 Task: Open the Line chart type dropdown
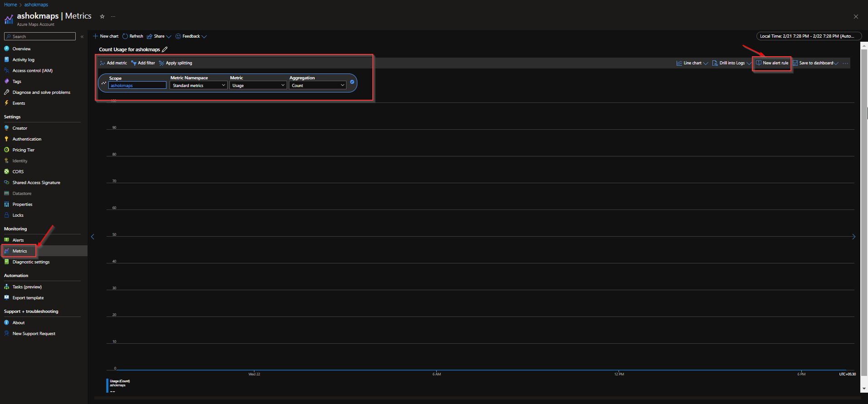pos(692,63)
